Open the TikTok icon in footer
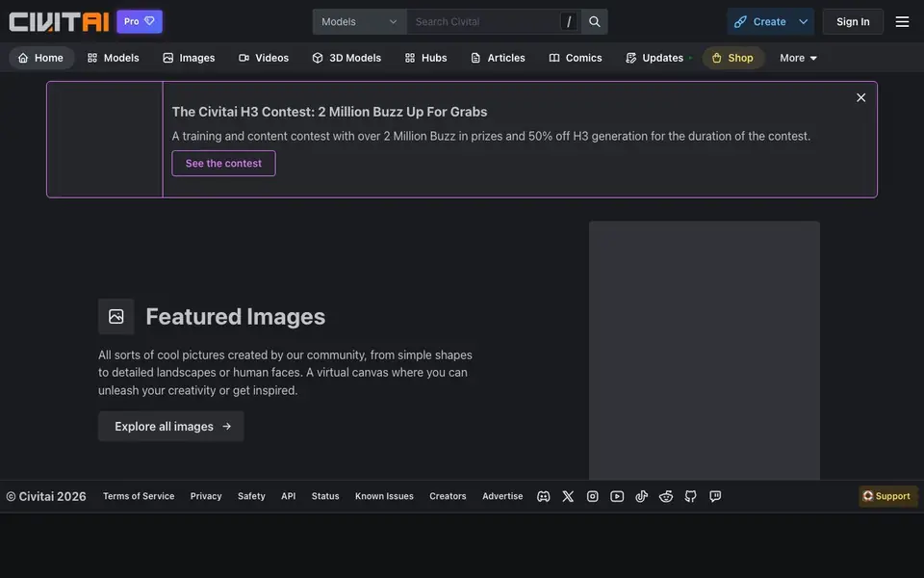The width and height of the screenshot is (924, 578). click(642, 497)
